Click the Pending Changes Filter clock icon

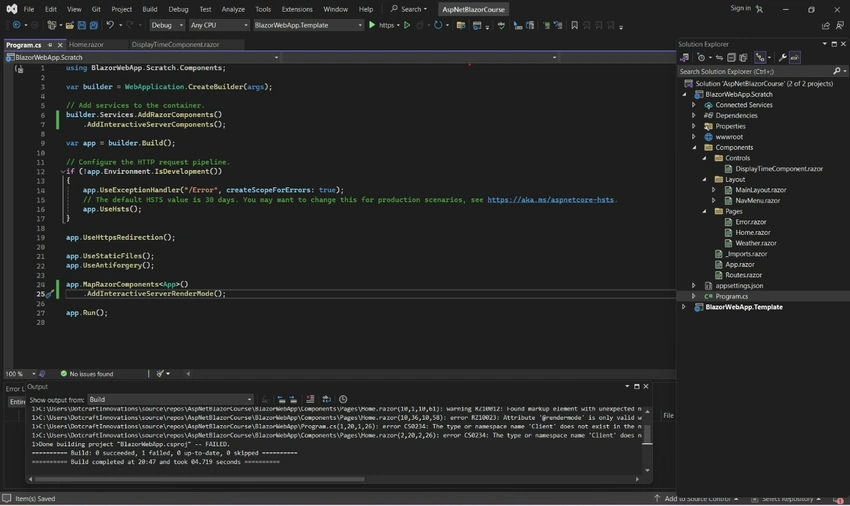pyautogui.click(x=701, y=57)
